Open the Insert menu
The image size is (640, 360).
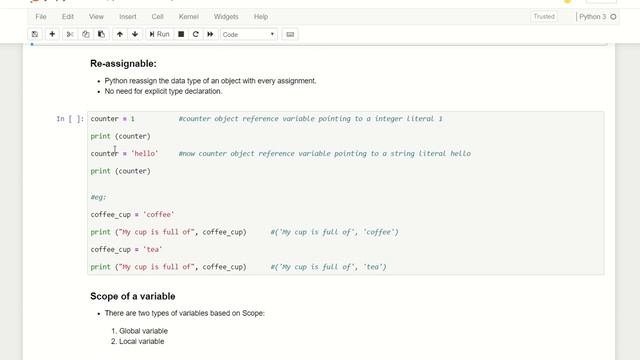[128, 17]
